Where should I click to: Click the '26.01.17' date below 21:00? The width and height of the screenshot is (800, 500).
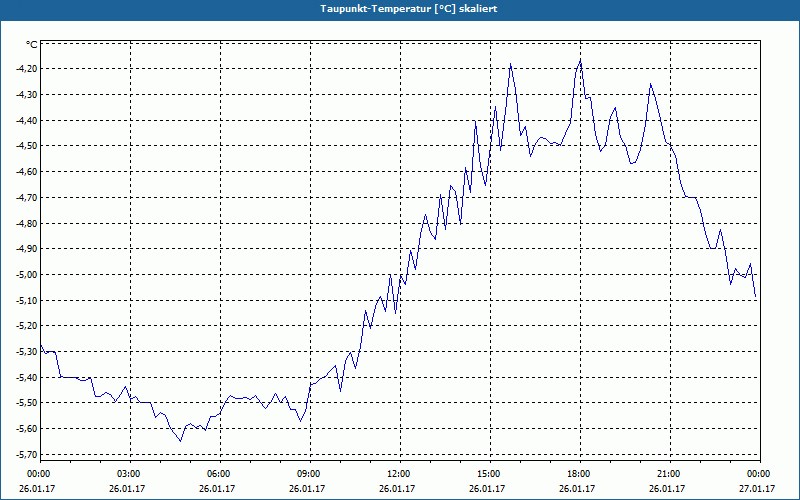(666, 489)
